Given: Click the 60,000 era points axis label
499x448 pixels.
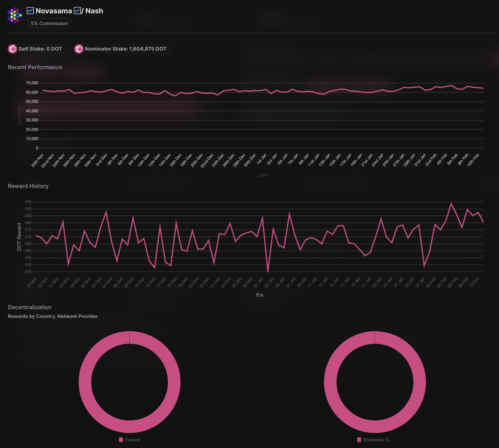Looking at the screenshot, I should 32,92.
